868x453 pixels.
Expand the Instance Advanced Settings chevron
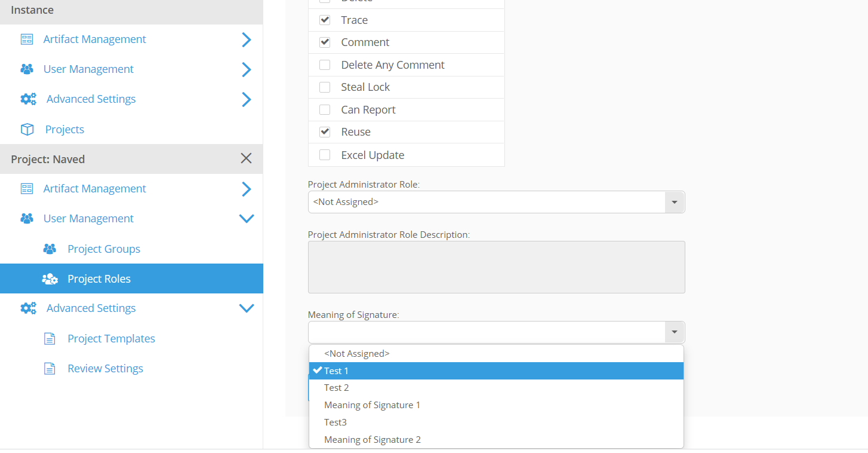(x=246, y=99)
